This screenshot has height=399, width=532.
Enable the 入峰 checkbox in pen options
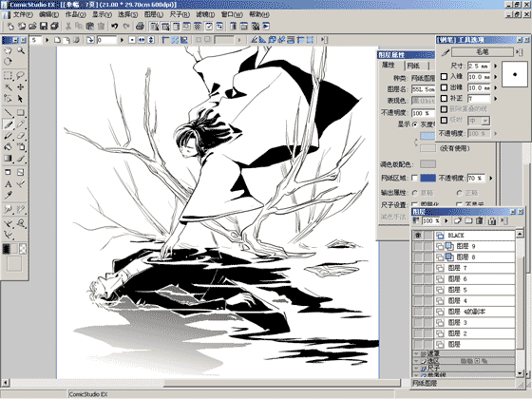pyautogui.click(x=445, y=77)
